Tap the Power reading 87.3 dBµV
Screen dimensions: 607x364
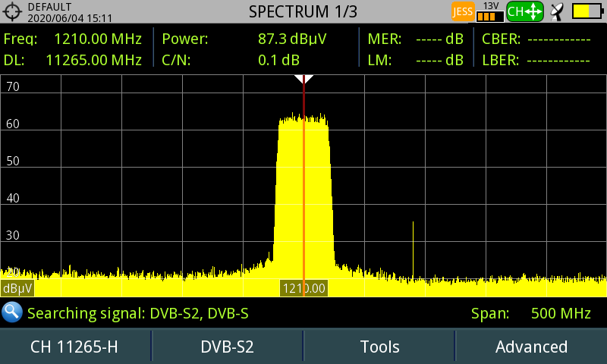[292, 39]
